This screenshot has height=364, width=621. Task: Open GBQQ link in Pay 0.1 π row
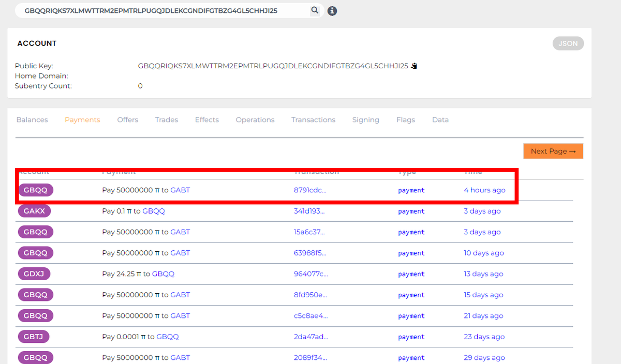154,211
